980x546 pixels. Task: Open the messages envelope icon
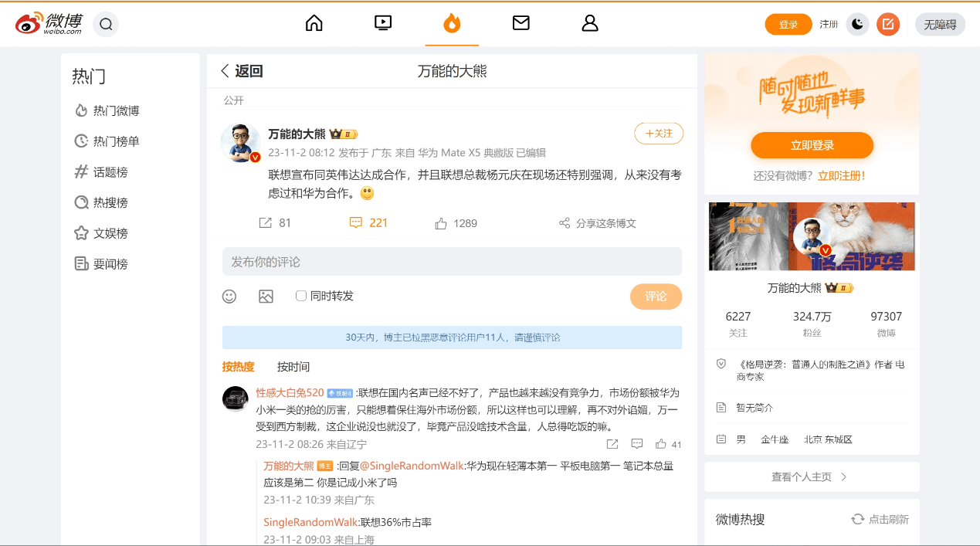coord(521,23)
